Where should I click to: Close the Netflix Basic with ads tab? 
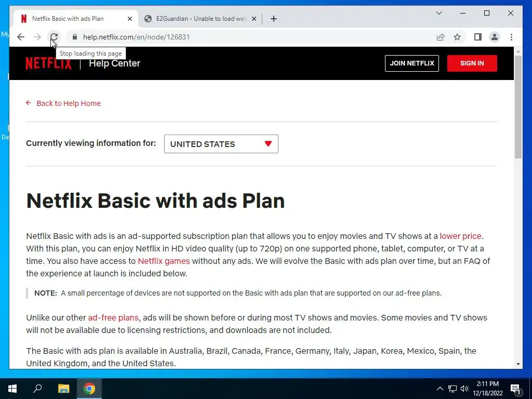tap(129, 19)
